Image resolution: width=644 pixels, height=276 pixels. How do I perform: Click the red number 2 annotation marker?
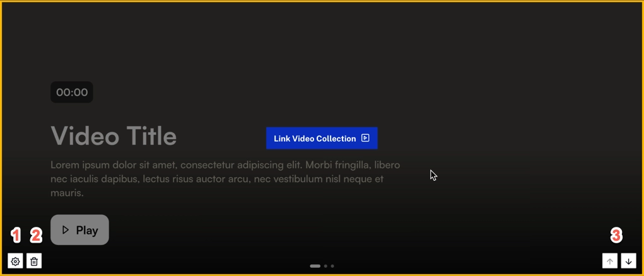pos(36,236)
